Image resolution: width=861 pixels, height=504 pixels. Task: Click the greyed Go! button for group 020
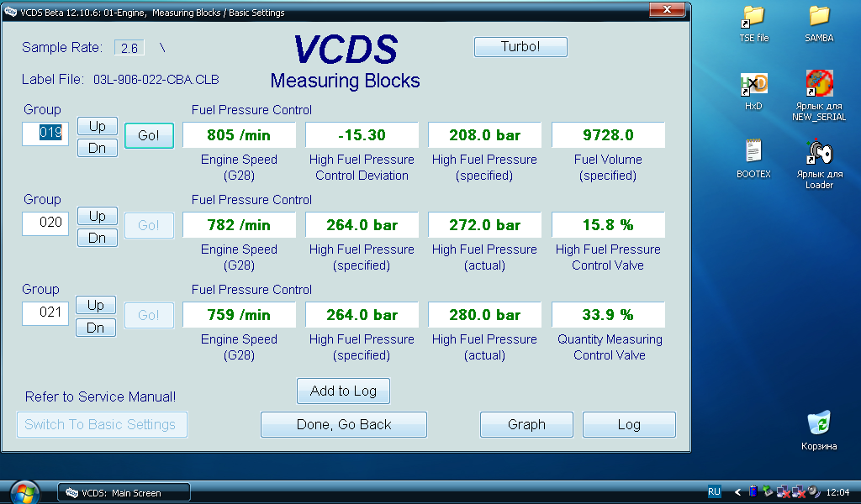coord(149,225)
